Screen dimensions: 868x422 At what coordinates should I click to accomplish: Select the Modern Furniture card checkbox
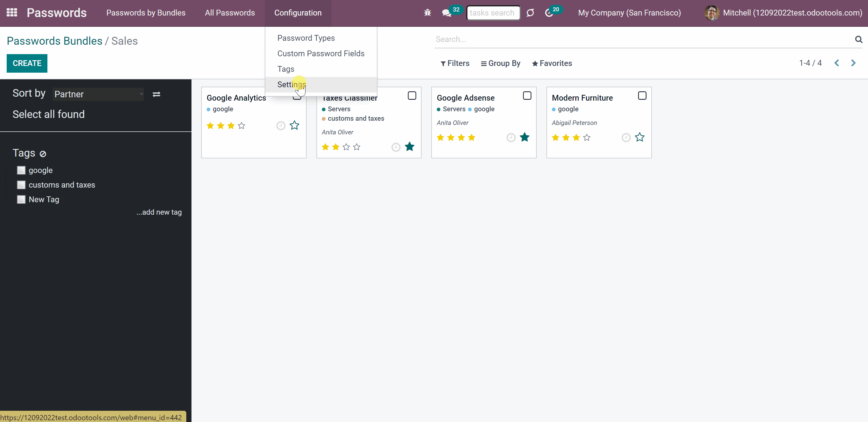(642, 96)
